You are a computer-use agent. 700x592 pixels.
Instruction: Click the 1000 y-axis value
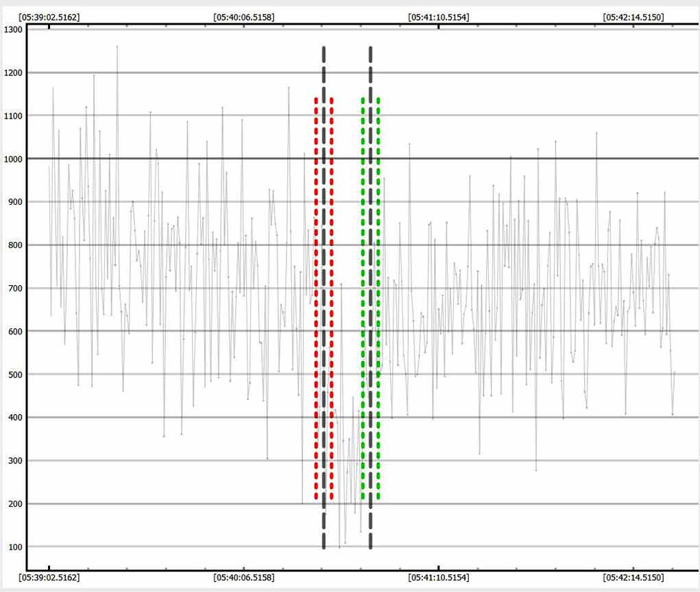(x=13, y=159)
